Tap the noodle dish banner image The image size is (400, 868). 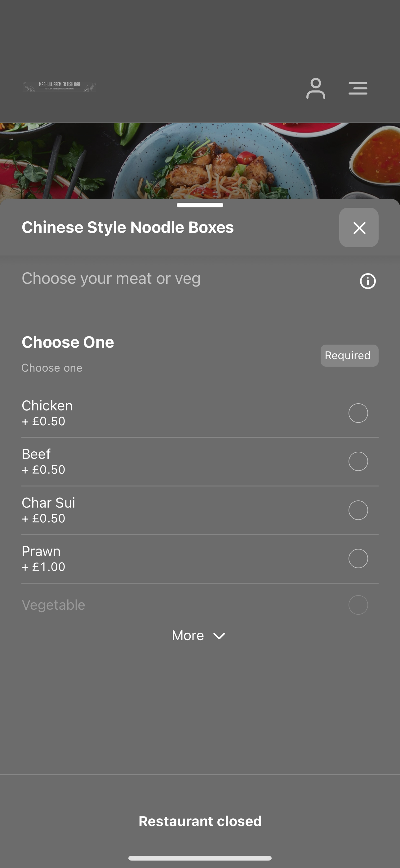(200, 161)
